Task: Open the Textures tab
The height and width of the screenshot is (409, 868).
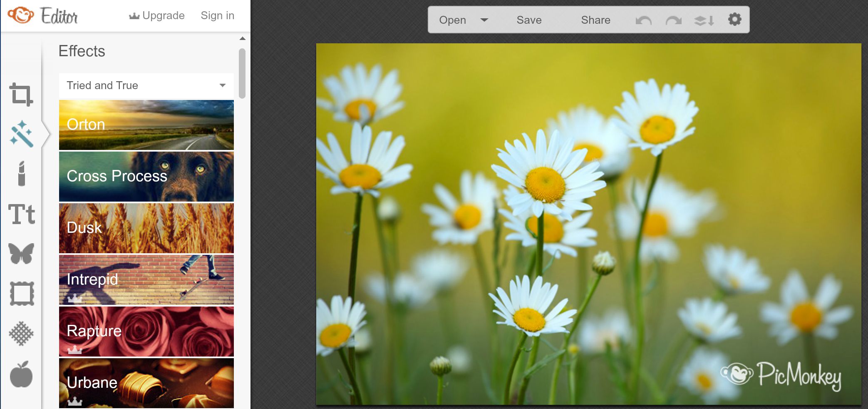Action: pos(21,334)
